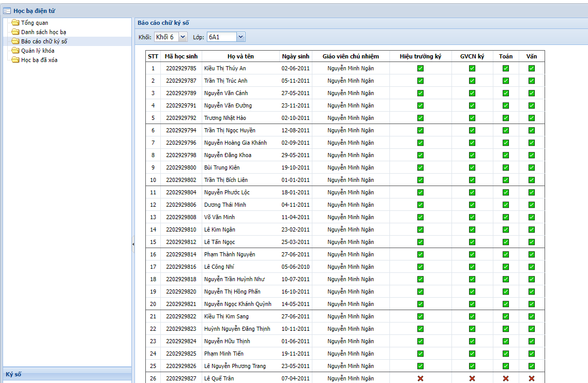588x383 pixels.
Task: Click Hiệu trưởng ký checkmark for Kiều Thị Thúy An
Action: click(420, 68)
